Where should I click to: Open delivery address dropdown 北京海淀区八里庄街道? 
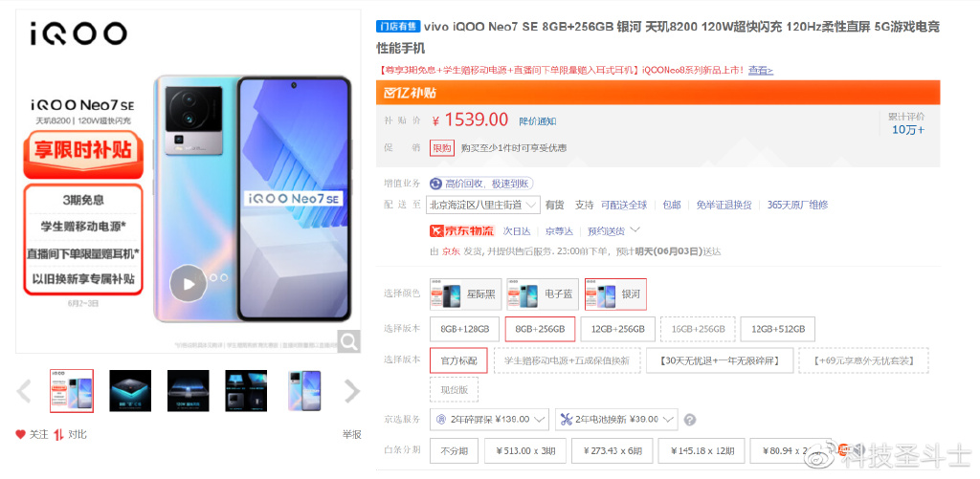point(483,205)
